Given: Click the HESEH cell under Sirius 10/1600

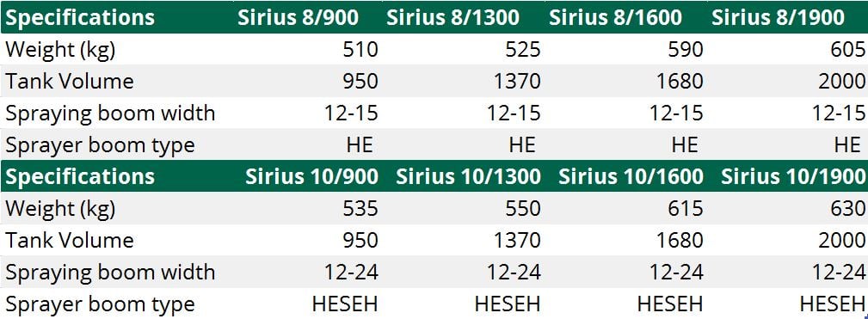Looking at the screenshot, I should (670, 304).
